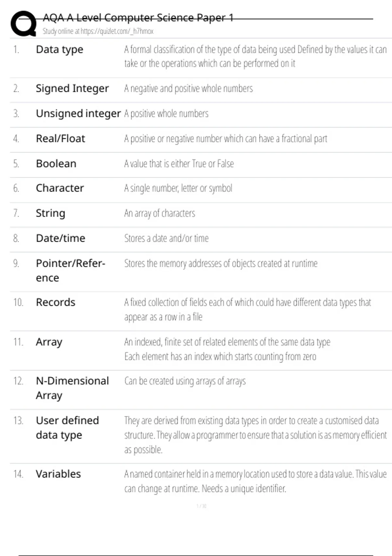This screenshot has width=392, height=556.
Task: Click the 'Unsigned integer' term
Action: coord(78,113)
